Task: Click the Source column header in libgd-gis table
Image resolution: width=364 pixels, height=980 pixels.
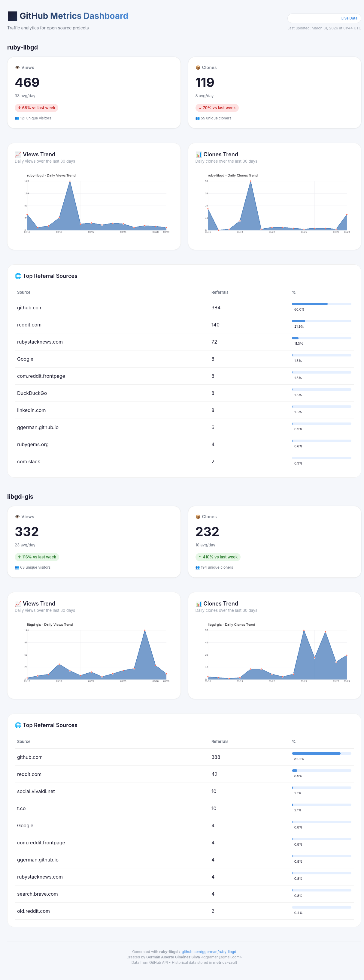Action: point(24,741)
